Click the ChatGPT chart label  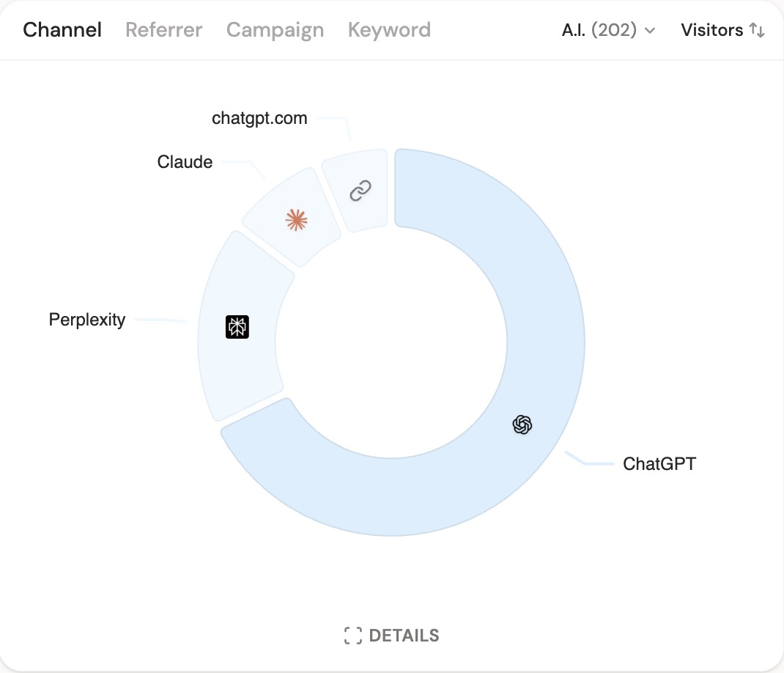pos(659,464)
